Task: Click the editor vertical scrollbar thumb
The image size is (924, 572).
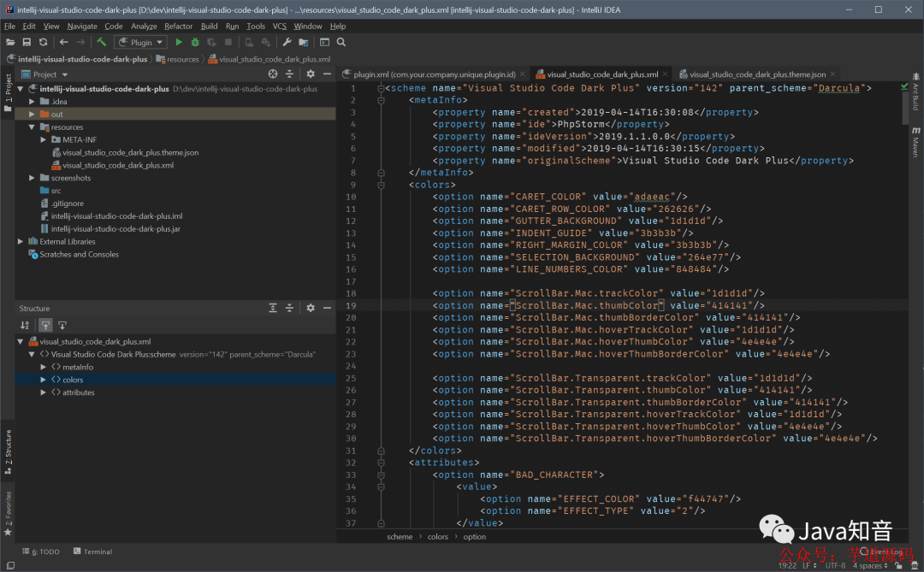Action: (x=905, y=106)
